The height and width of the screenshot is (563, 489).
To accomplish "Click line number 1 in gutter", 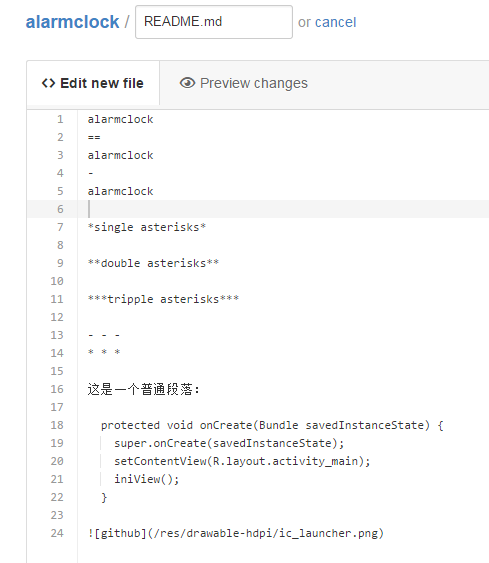I will coord(60,119).
